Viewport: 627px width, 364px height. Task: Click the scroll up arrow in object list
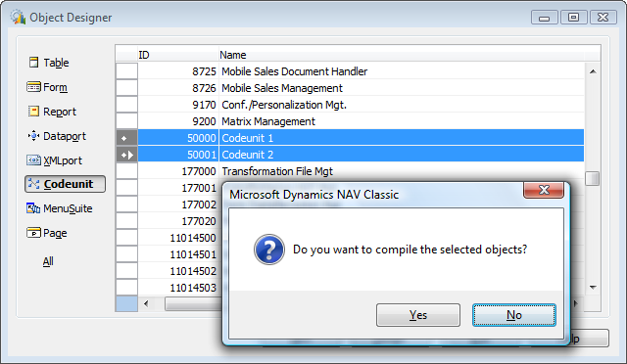pos(593,71)
